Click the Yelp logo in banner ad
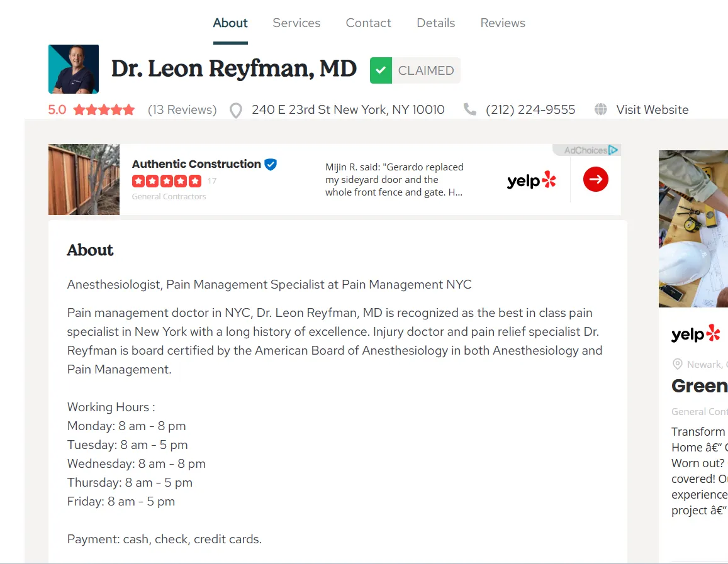The height and width of the screenshot is (564, 728). tap(531, 180)
